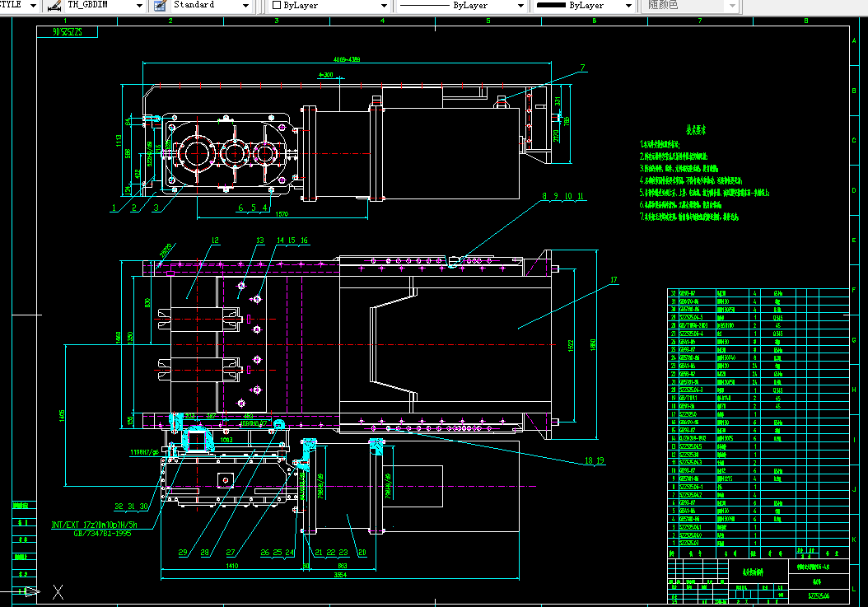Select part balloon number 7
This screenshot has width=868, height=607.
582,68
